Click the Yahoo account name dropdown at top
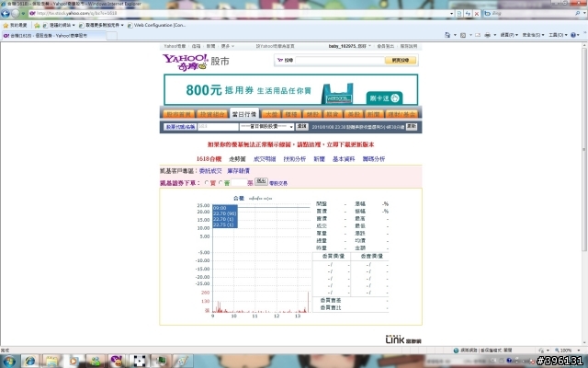This screenshot has width=588, height=368. pyautogui.click(x=350, y=46)
